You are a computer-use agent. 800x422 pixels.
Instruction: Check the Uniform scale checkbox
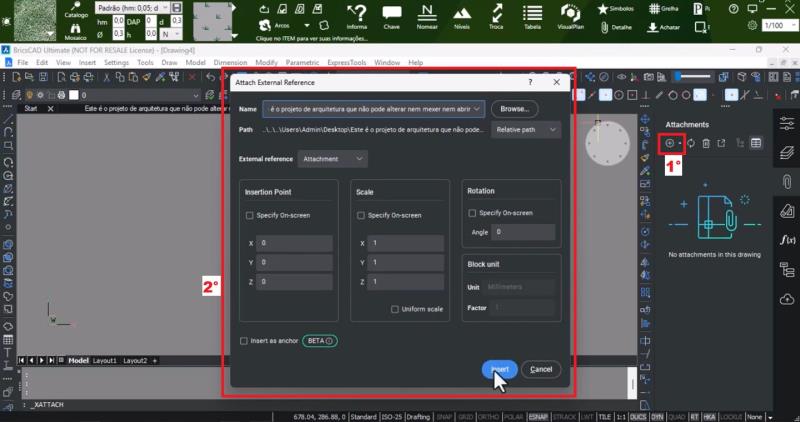click(395, 309)
